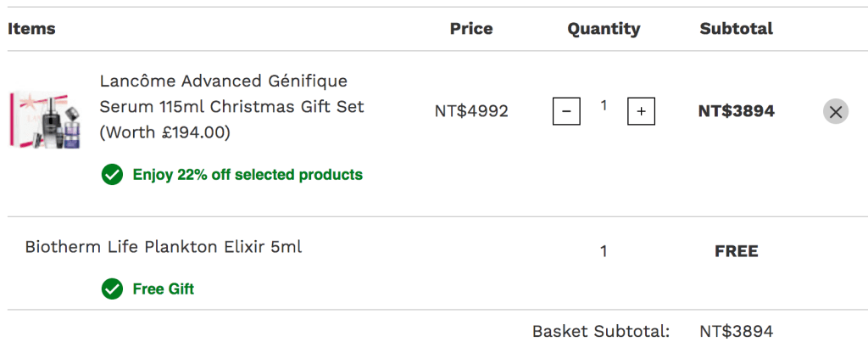Click Enjoy 22% off selected products text
The image size is (868, 353).
[x=248, y=175]
